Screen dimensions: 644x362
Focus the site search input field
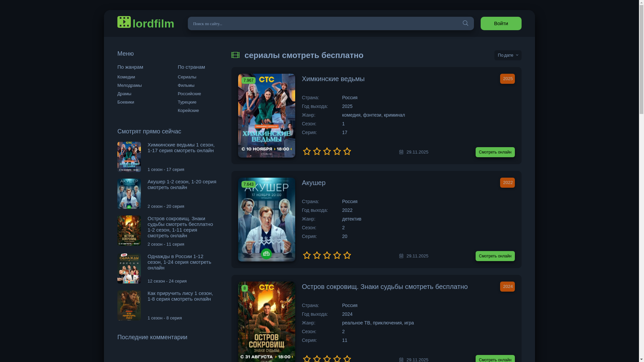coord(322,23)
